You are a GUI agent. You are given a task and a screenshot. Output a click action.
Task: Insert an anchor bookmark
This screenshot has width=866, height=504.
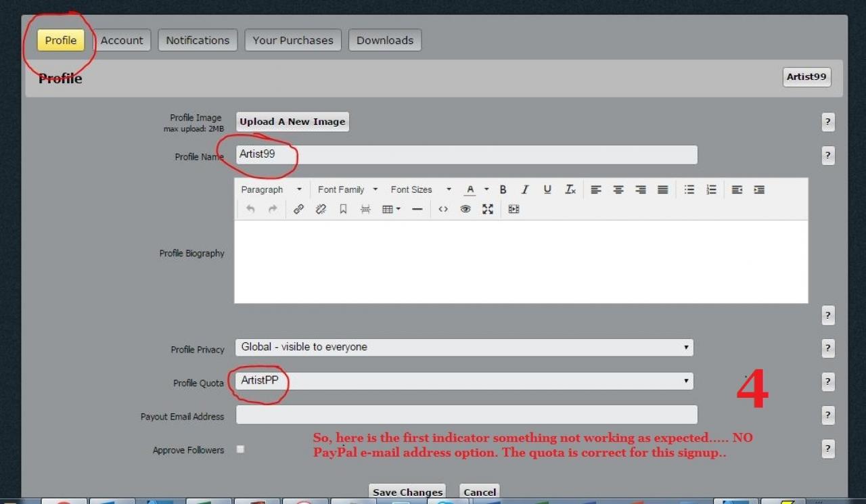coord(343,210)
